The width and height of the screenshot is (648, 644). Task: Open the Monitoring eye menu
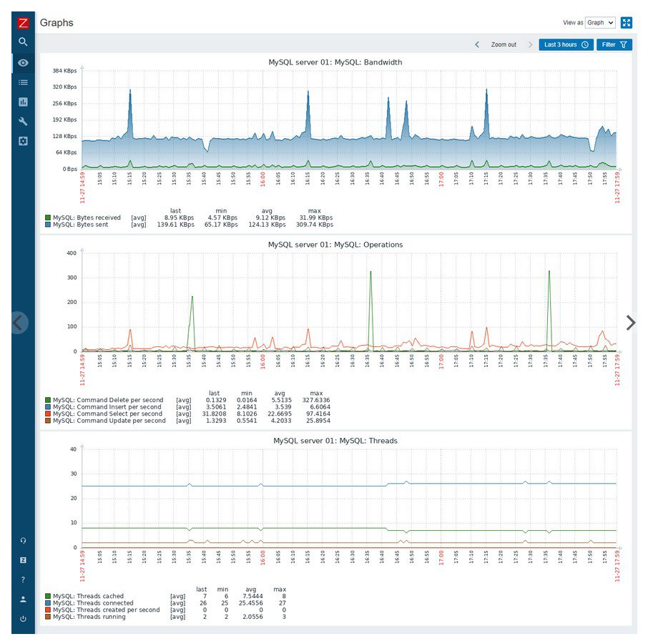23,63
